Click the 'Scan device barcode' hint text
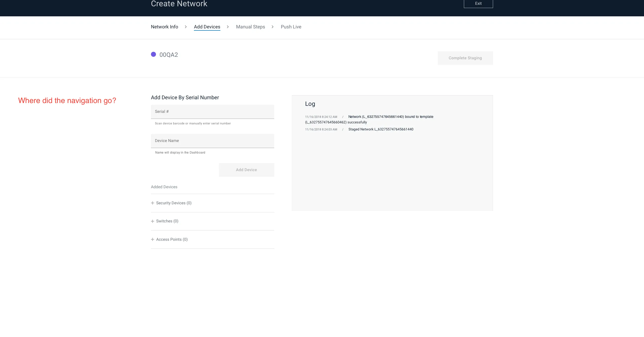This screenshot has width=644, height=337. click(x=193, y=123)
